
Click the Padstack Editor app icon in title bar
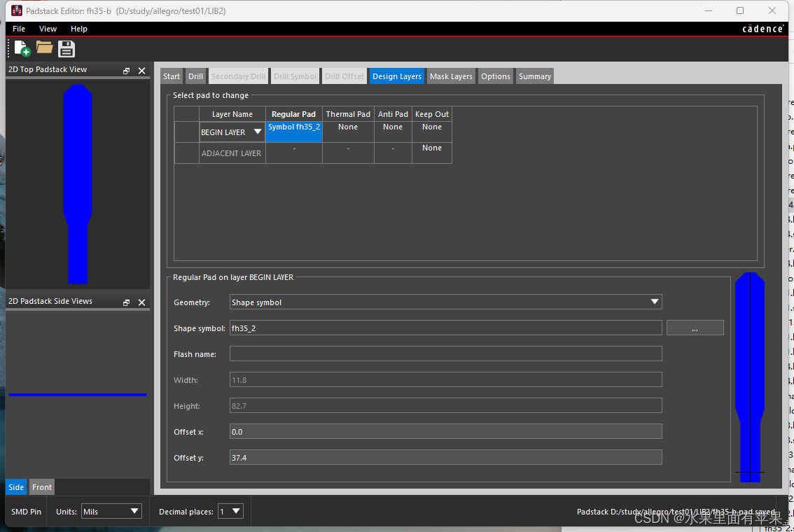click(16, 10)
